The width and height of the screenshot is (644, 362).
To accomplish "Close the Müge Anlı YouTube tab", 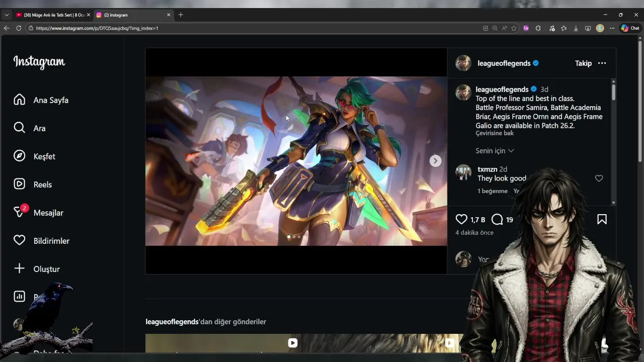I will [x=89, y=15].
